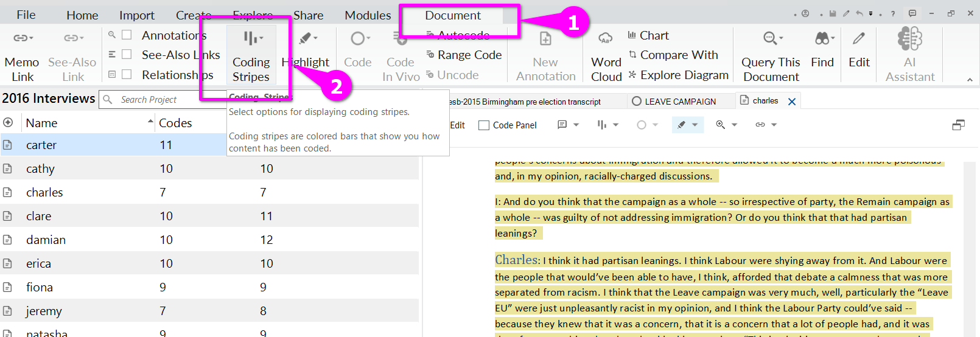The image size is (980, 337).
Task: Click Compare With button
Action: pos(678,55)
